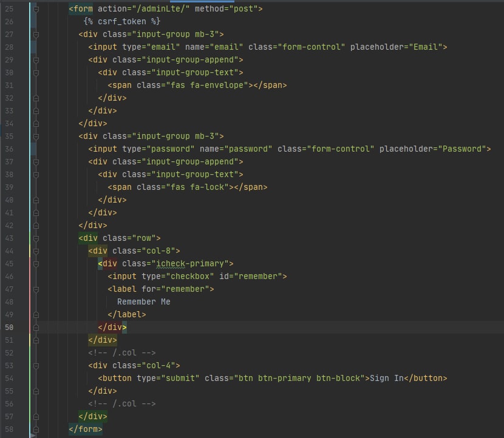The height and width of the screenshot is (438, 504).
Task: Click the "Sign In" button text
Action: 387,378
